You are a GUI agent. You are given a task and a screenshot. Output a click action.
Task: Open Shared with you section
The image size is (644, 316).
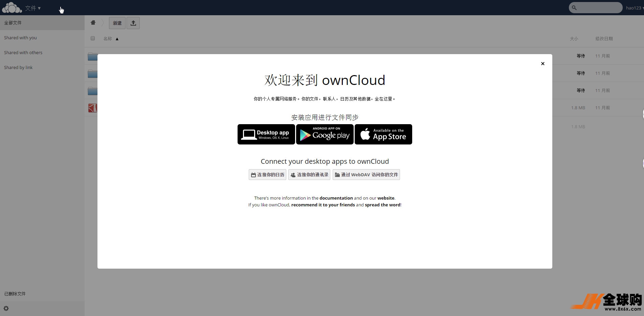click(42, 38)
